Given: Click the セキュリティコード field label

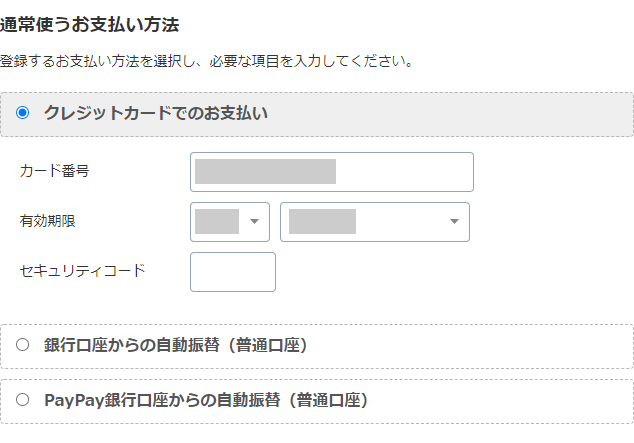Looking at the screenshot, I should point(82,270).
